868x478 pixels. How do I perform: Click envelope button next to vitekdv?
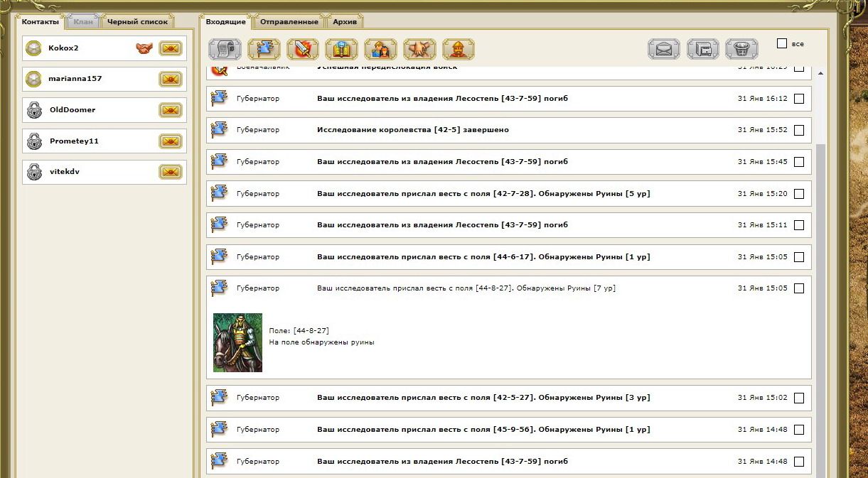(x=170, y=172)
